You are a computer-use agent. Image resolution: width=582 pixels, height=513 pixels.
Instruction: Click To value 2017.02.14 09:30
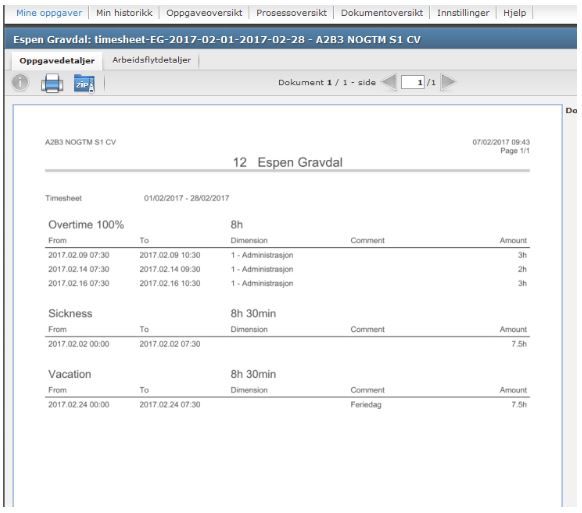(170, 269)
